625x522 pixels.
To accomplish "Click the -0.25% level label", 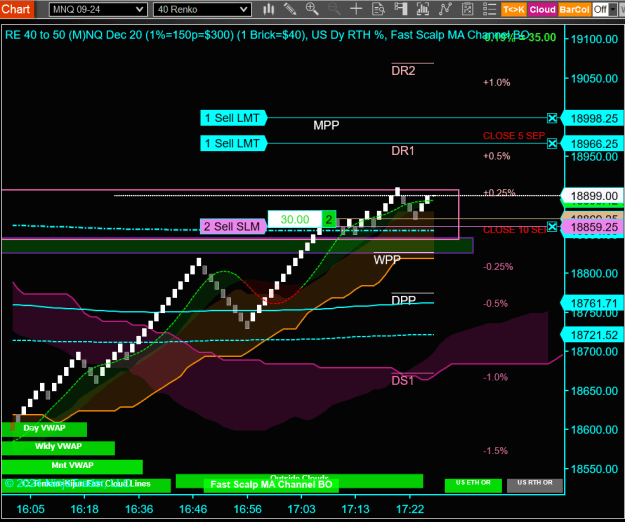I will click(x=498, y=267).
